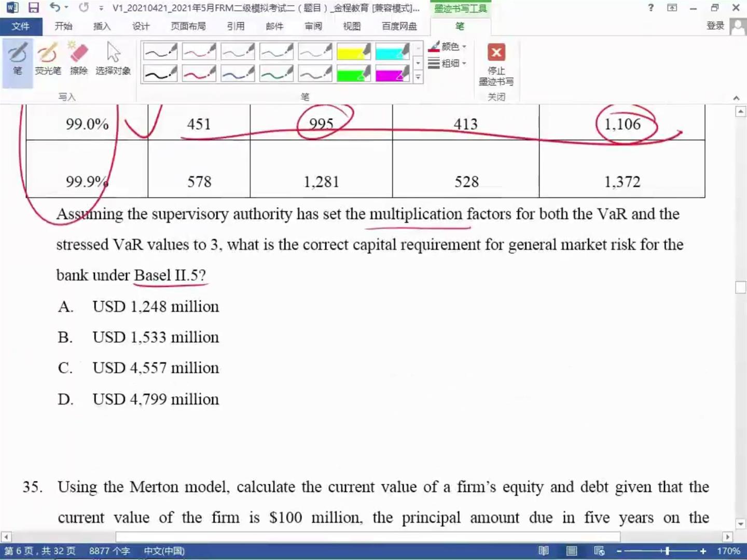Screen dimensions: 747x560
Task: Save the document with the floppy icon
Action: pyautogui.click(x=34, y=8)
